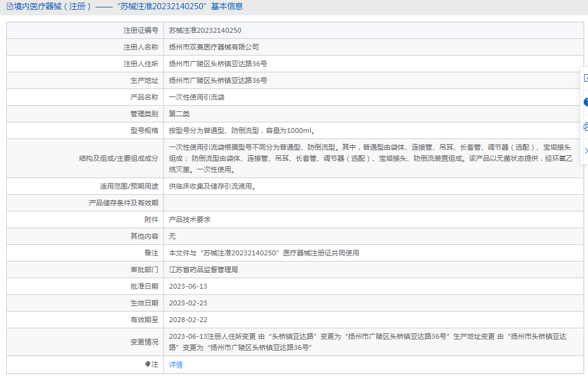Select approval date 2023-06-13 in 批准日期 row
The image size is (588, 379).
pos(188,286)
